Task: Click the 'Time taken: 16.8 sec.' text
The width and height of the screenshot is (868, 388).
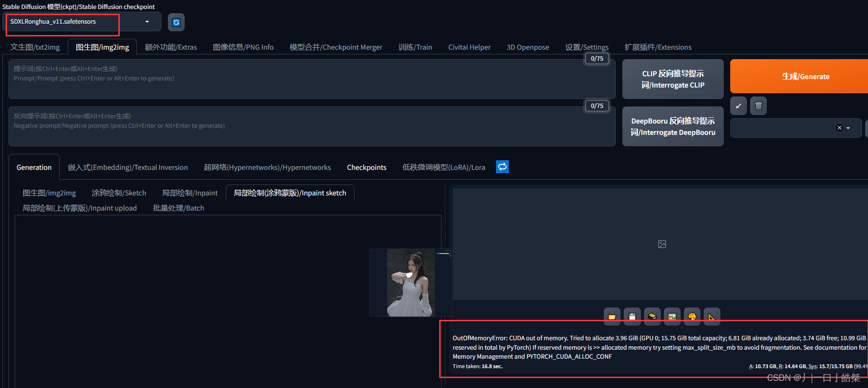Action: coord(478,366)
